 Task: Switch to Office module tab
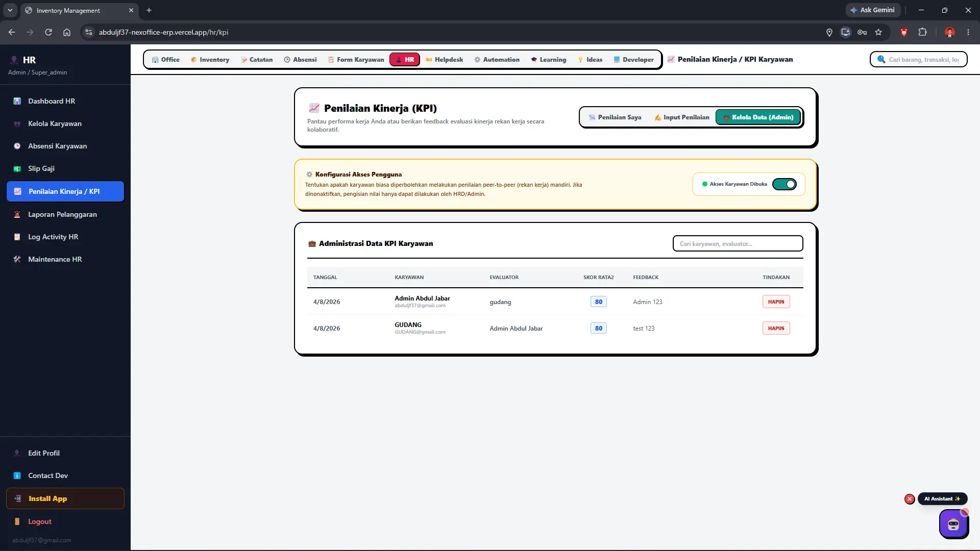(165, 60)
